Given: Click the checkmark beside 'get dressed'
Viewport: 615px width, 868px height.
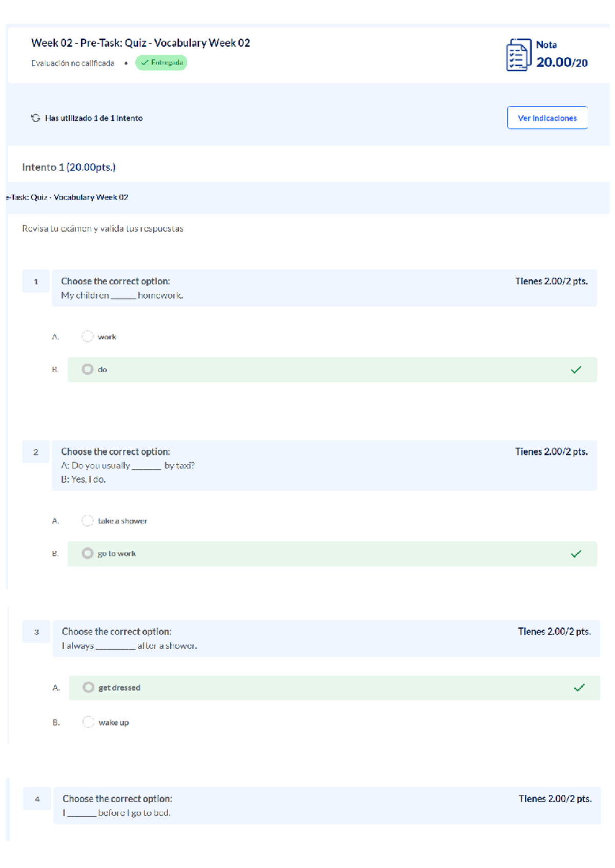Looking at the screenshot, I should click(x=580, y=687).
